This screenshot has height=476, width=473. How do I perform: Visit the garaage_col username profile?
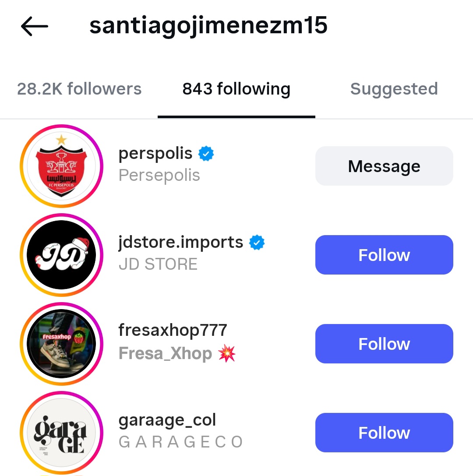[x=167, y=420]
